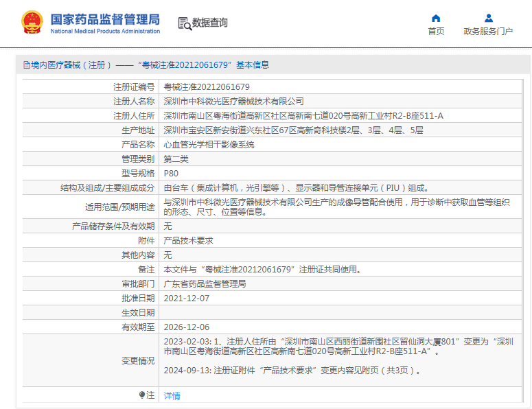
Task: Click the 生产地址 label
Action: point(138,130)
